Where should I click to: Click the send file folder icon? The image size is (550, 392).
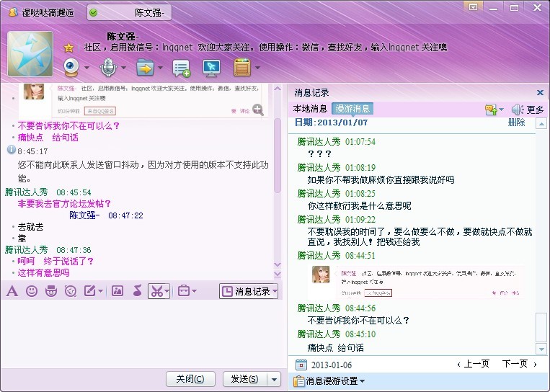[x=145, y=67]
